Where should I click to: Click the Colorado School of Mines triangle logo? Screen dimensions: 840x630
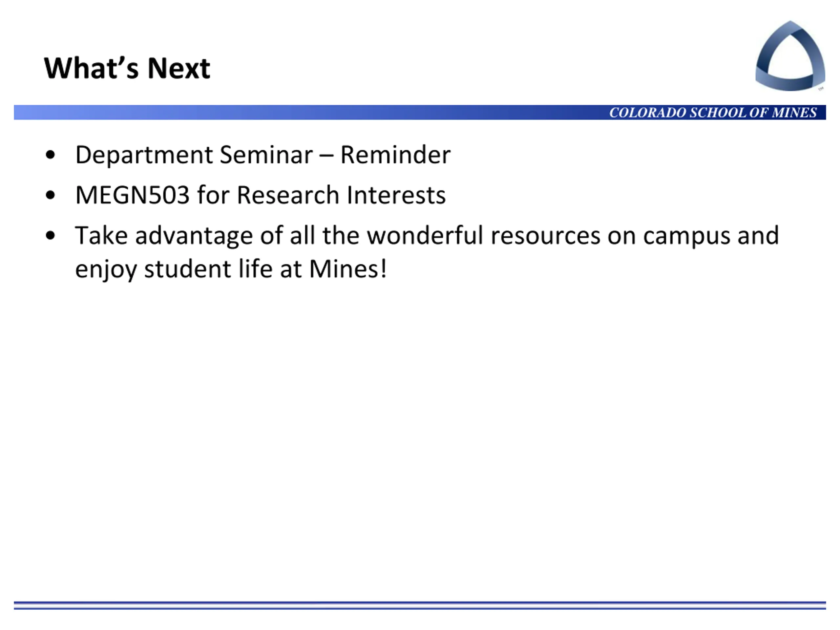coord(790,55)
